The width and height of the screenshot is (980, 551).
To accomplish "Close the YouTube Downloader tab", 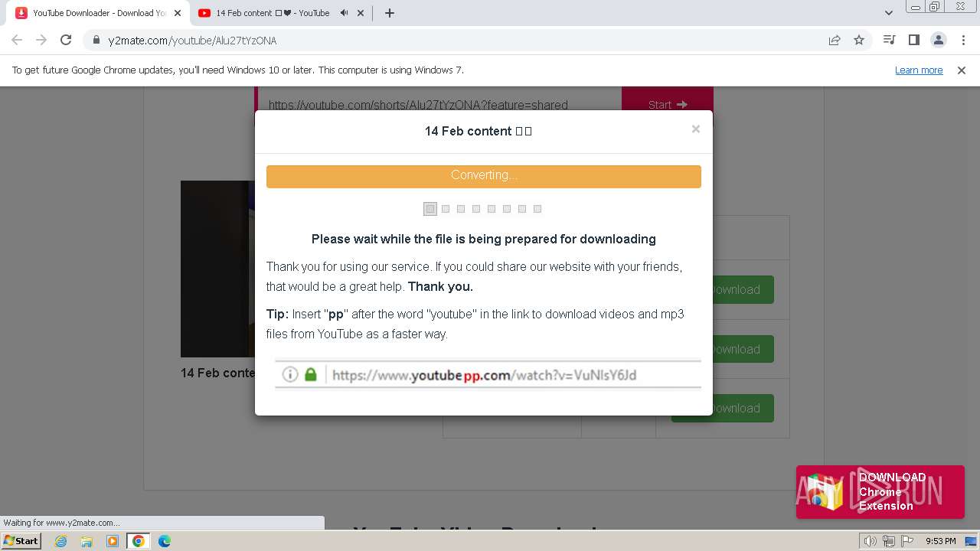I will [x=177, y=13].
